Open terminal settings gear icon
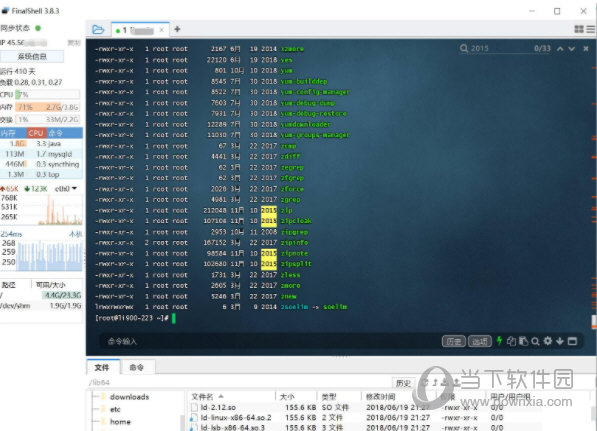 [548, 341]
